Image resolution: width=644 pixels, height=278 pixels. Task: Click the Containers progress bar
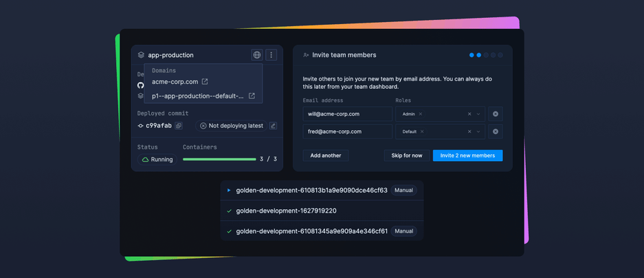coord(219,160)
